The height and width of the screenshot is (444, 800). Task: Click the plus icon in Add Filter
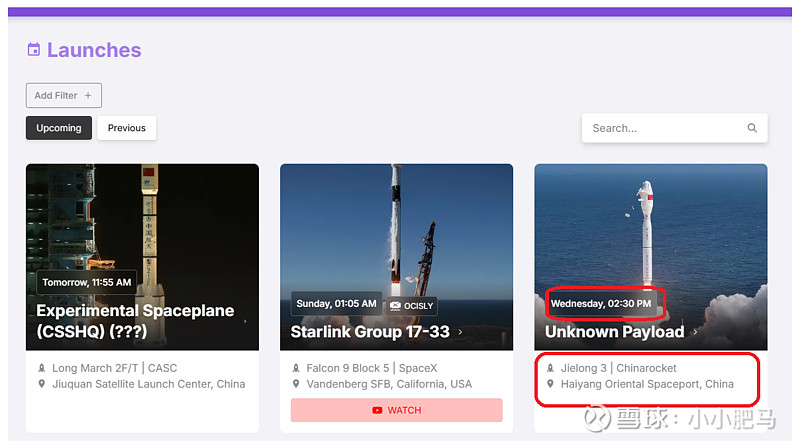pos(88,95)
